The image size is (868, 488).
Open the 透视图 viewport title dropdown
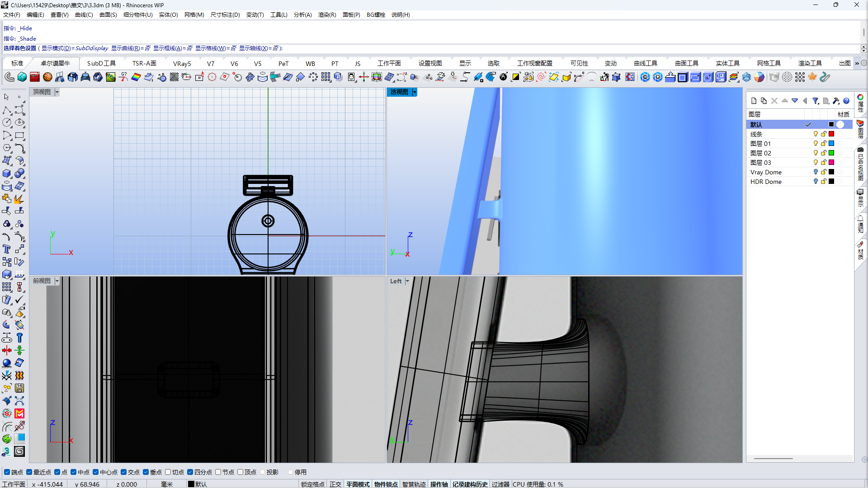click(415, 92)
